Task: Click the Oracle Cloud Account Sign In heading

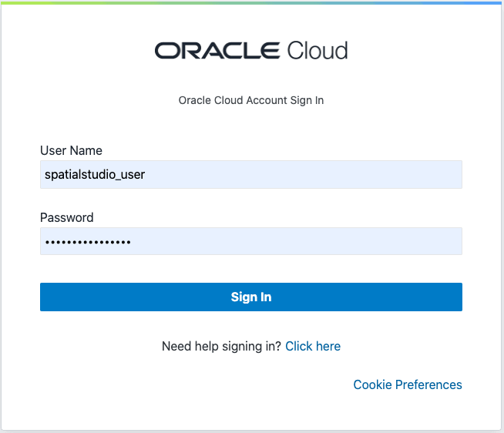Action: pos(251,100)
